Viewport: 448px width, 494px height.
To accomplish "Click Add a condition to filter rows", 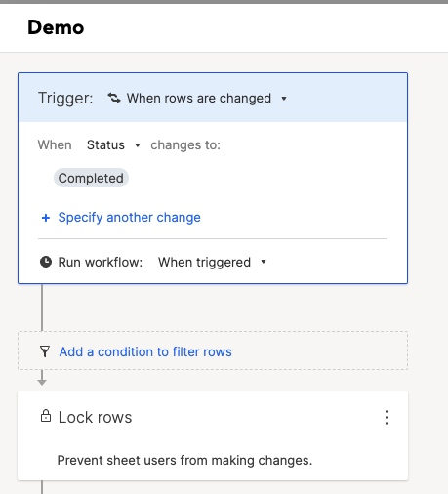I will click(145, 351).
